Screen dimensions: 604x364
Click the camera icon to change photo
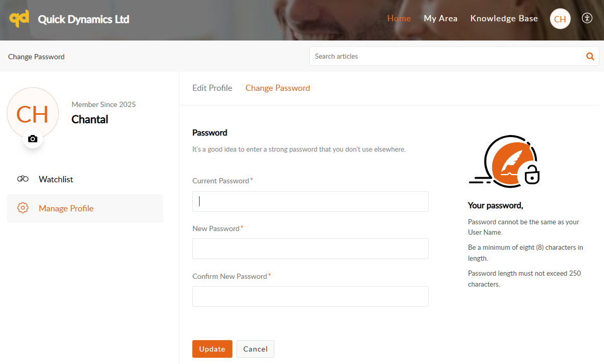33,139
